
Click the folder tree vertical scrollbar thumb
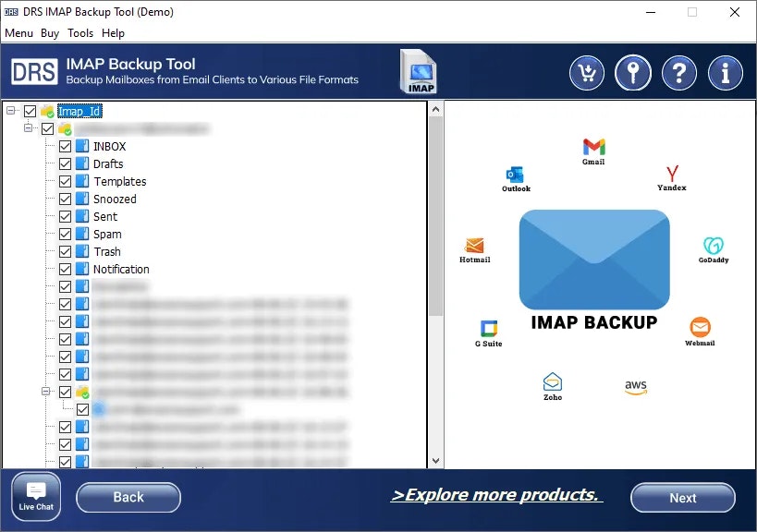tap(435, 216)
